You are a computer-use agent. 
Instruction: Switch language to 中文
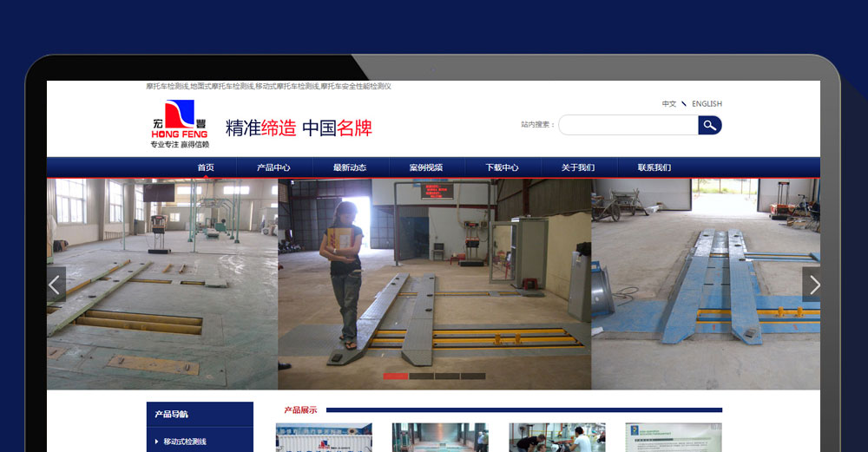[x=668, y=104]
